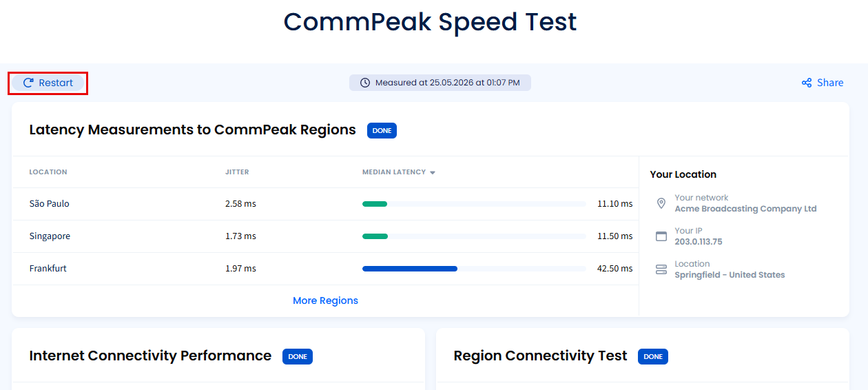The height and width of the screenshot is (390, 868).
Task: Click the clock icon beside the measured time
Action: click(364, 83)
